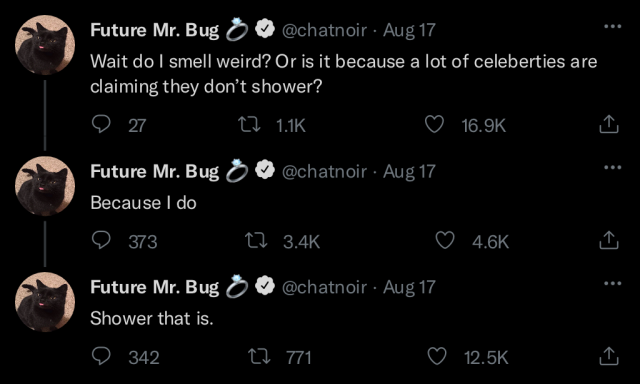Retweet the tweet with 771 retweets

[259, 357]
